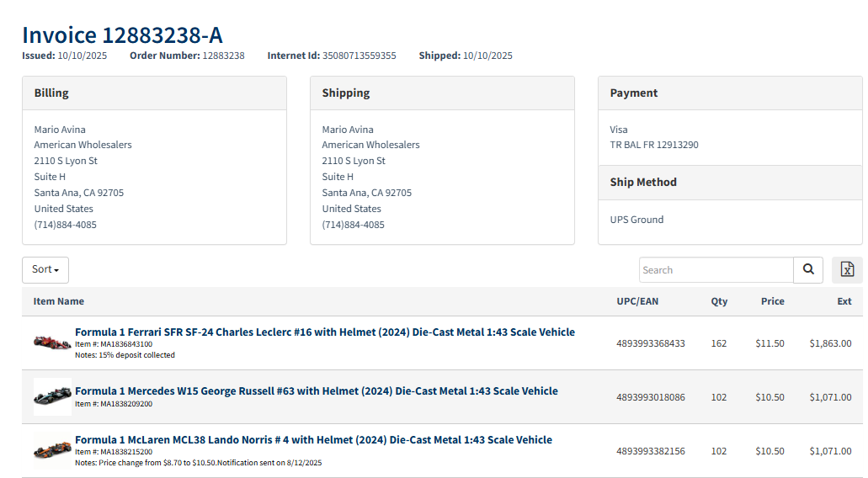Viewport: 868px width, 478px height.
Task: Click the Order Number 12883238 text
Action: point(187,56)
